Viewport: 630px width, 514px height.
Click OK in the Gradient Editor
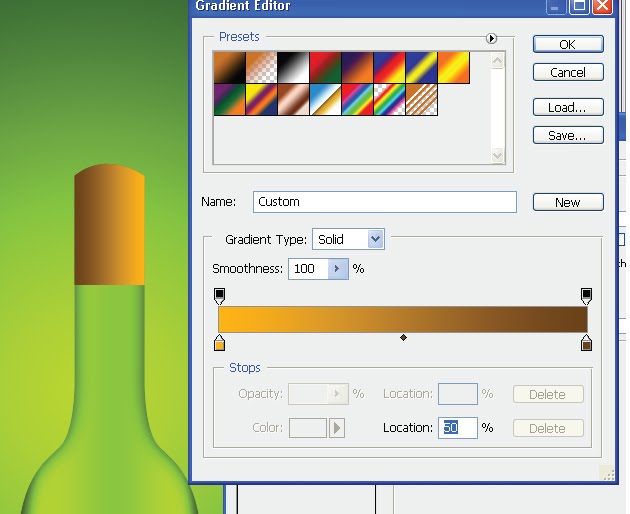click(568, 44)
